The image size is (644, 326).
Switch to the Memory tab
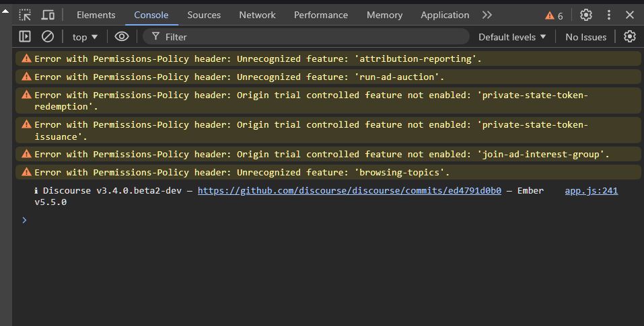tap(384, 15)
